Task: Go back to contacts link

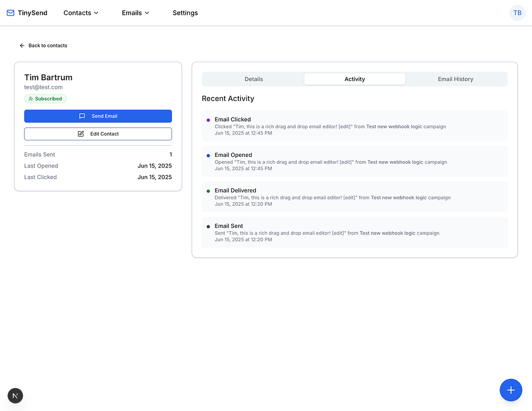Action: [x=44, y=45]
